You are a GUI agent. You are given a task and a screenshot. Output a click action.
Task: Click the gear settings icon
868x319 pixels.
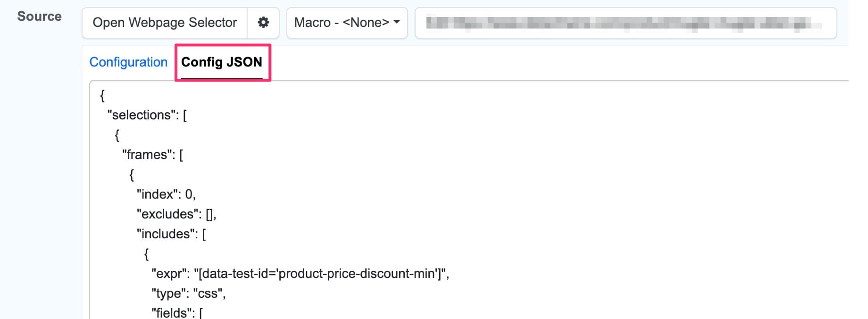coord(263,22)
